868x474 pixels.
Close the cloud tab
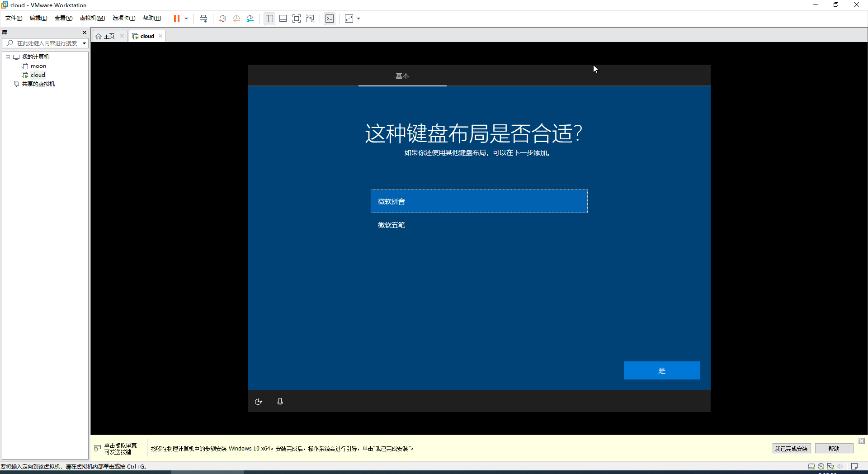tap(160, 36)
